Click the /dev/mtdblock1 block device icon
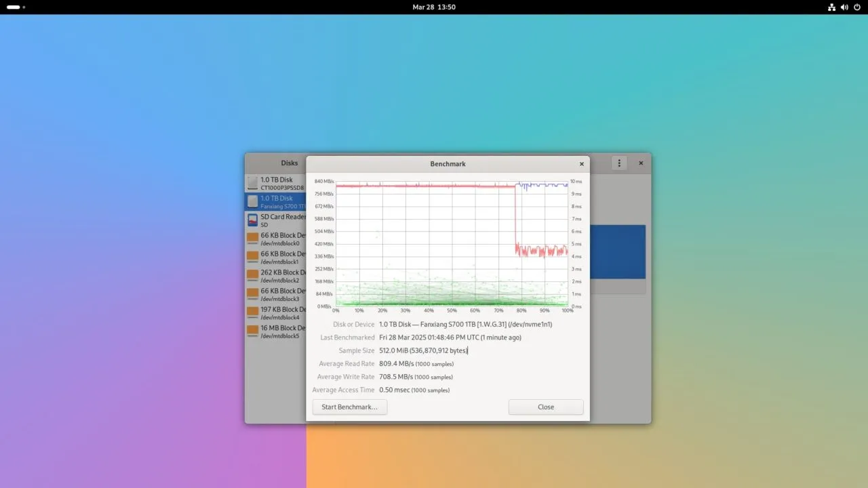868x488 pixels. [x=252, y=257]
